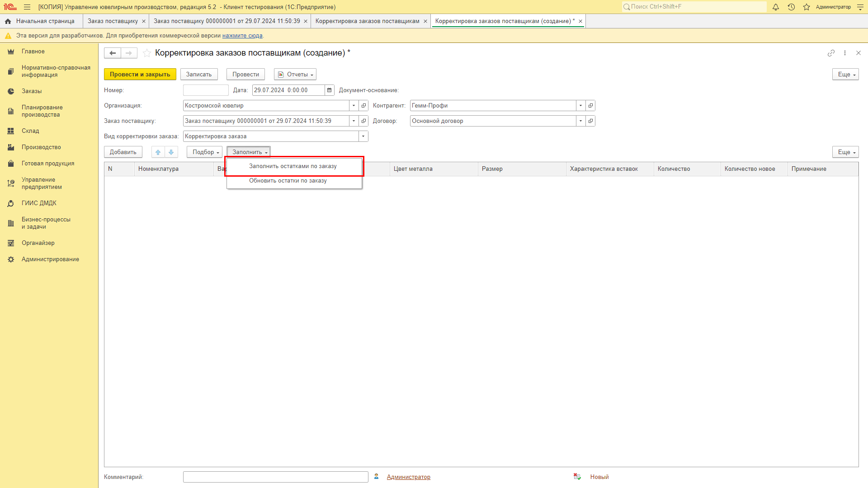The image size is (868, 488).
Task: Open document more-options vertical dots
Action: (845, 53)
